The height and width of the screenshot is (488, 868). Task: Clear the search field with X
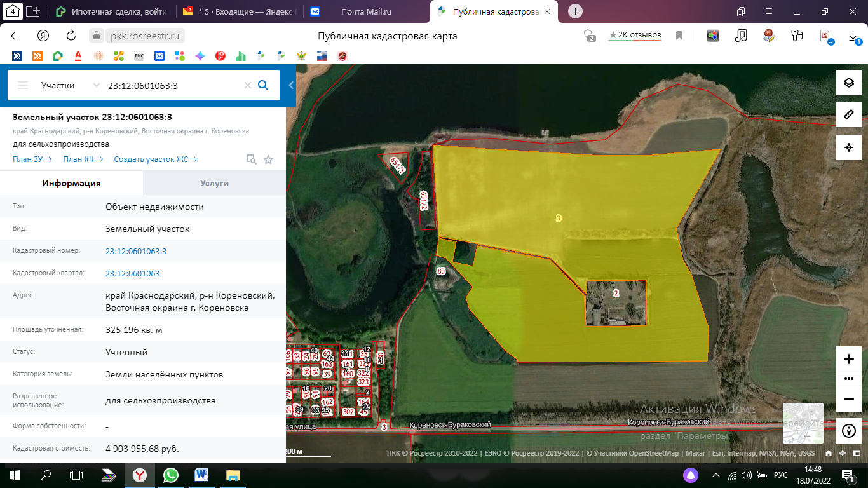coord(248,85)
